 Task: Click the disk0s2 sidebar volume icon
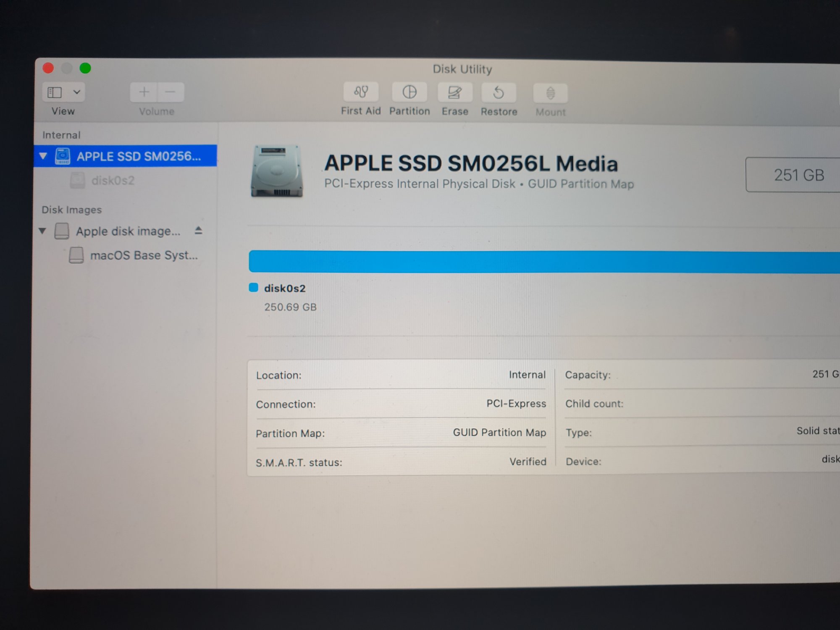[77, 180]
